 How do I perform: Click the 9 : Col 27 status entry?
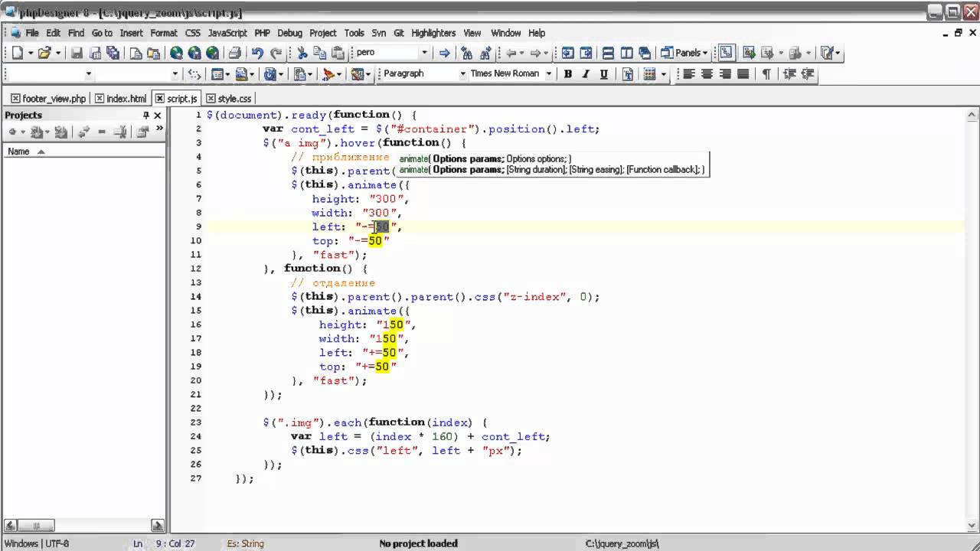(175, 543)
